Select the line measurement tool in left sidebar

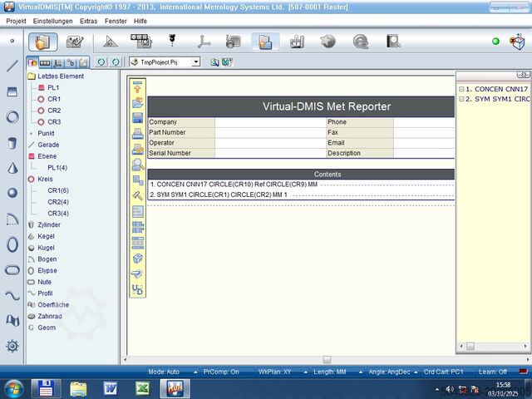[12, 66]
